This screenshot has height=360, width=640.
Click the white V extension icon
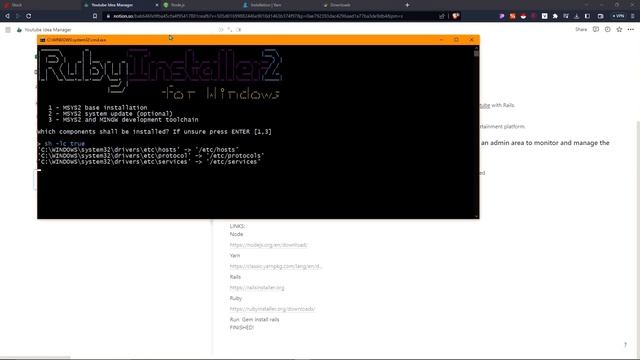pos(544,16)
